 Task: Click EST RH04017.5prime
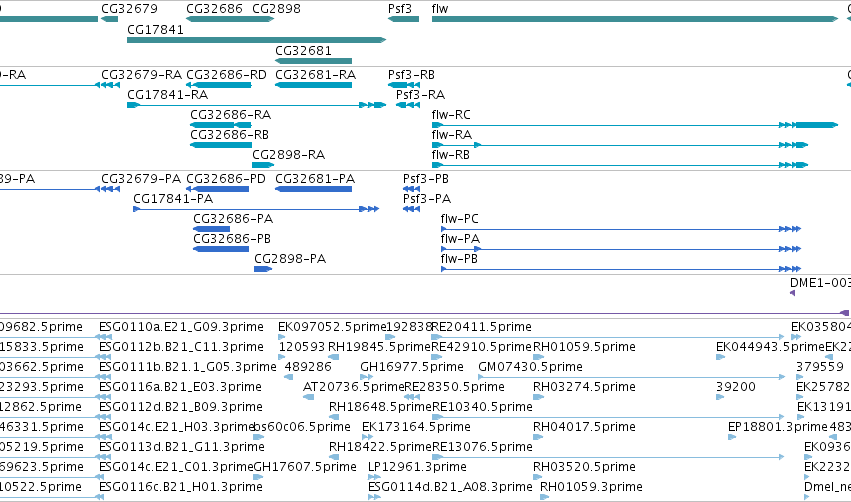(585, 427)
